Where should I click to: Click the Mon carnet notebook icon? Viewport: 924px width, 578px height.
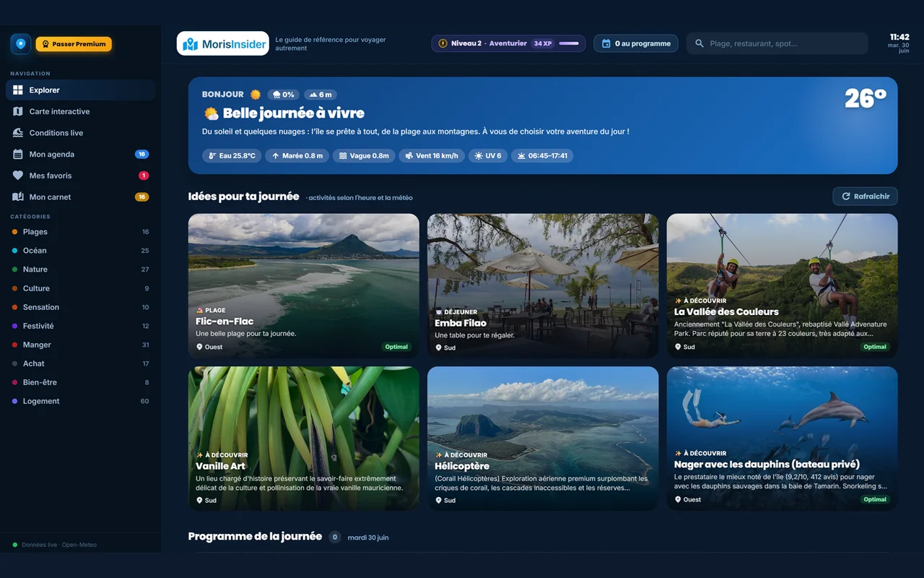(18, 197)
